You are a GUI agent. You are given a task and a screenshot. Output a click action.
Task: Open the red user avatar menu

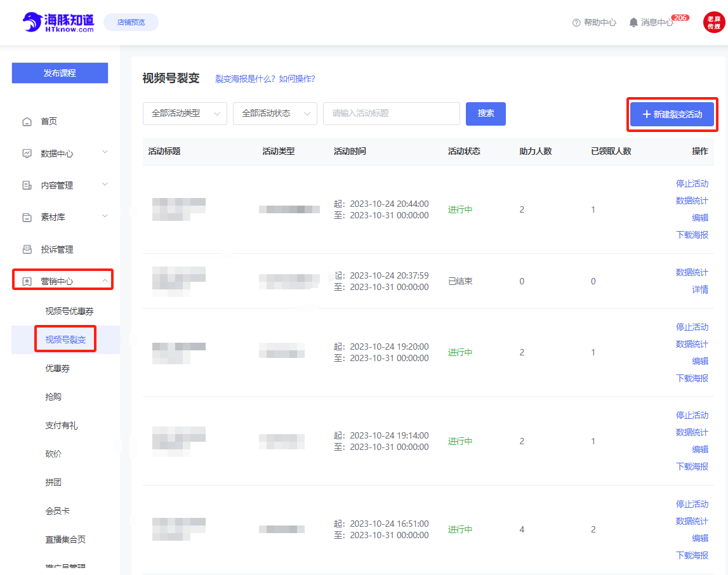point(714,22)
